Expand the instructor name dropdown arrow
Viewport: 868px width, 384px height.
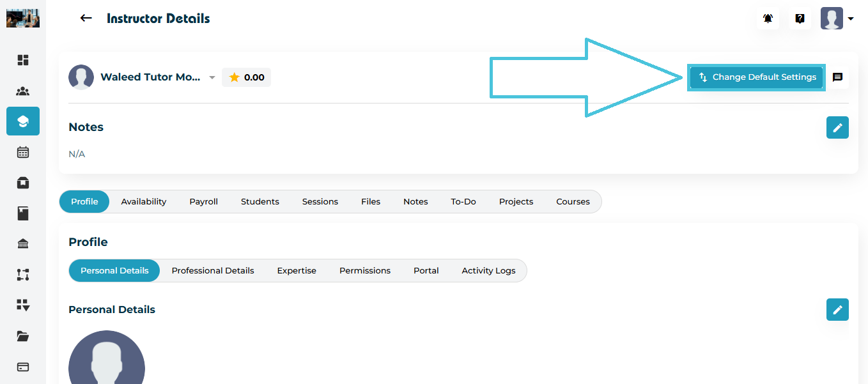point(212,78)
